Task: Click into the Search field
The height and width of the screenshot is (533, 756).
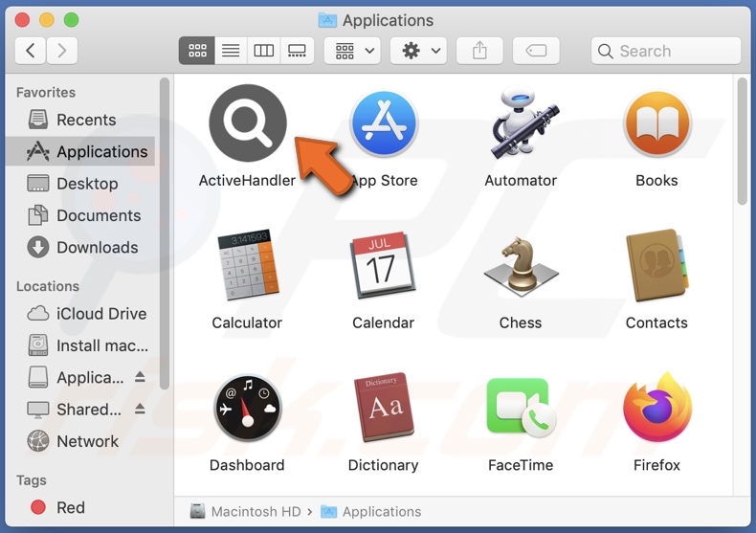Action: [666, 51]
